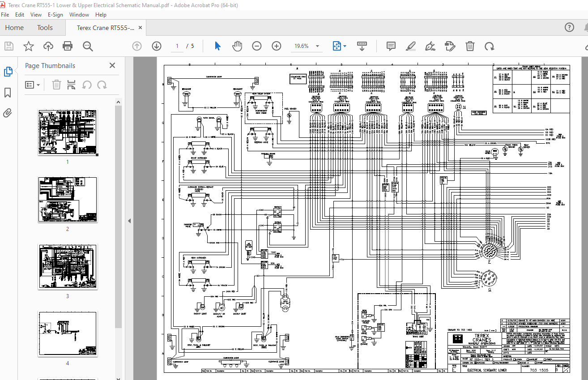Open the Bookmarks sidebar panel
The width and height of the screenshot is (588, 380).
pos(8,93)
